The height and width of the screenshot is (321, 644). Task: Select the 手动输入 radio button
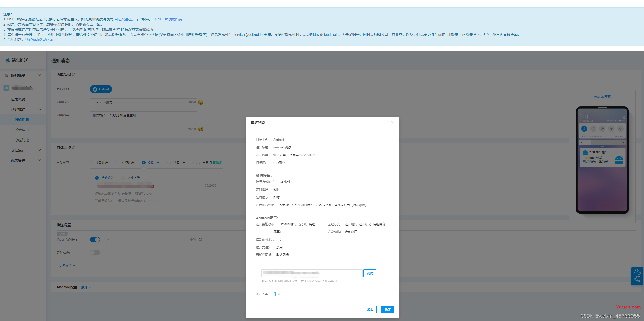click(97, 178)
